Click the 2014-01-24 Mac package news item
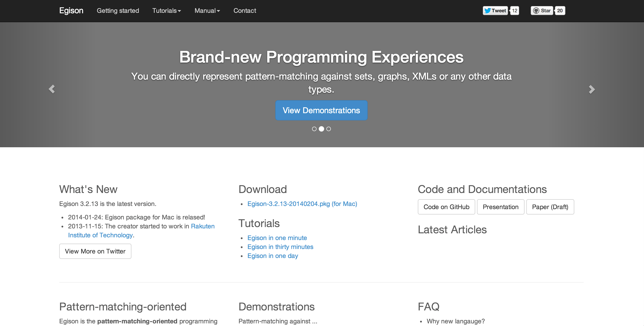The height and width of the screenshot is (326, 644). tap(136, 217)
